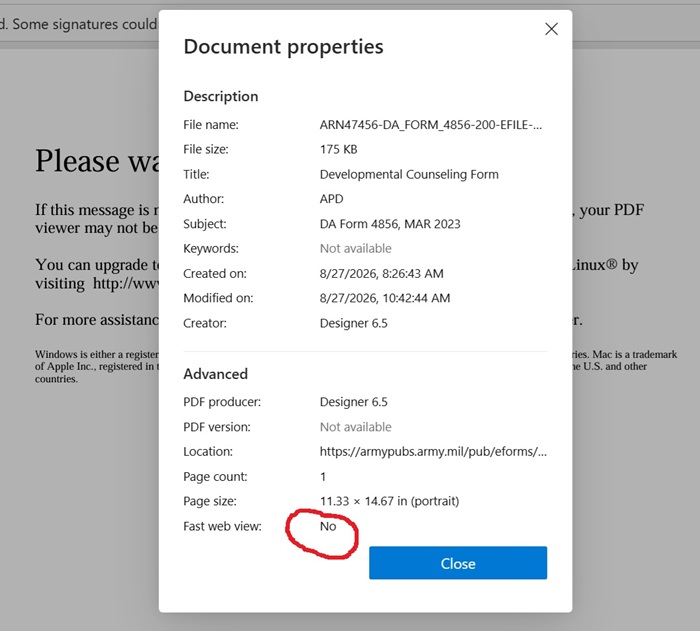This screenshot has width=700, height=631.
Task: Click the author value APD
Action: click(x=331, y=199)
